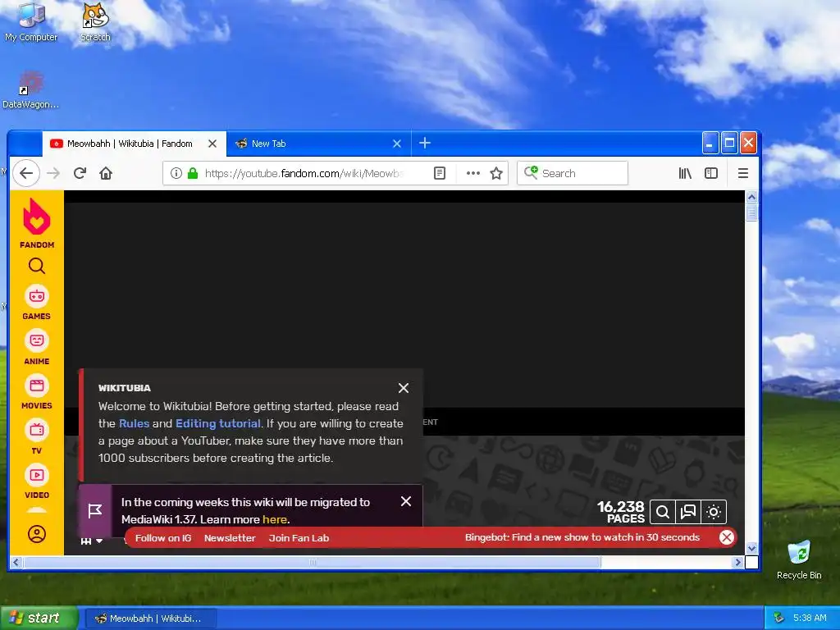The image size is (840, 630).
Task: Open the wiki discussions speech-bubble icon
Action: tap(688, 512)
